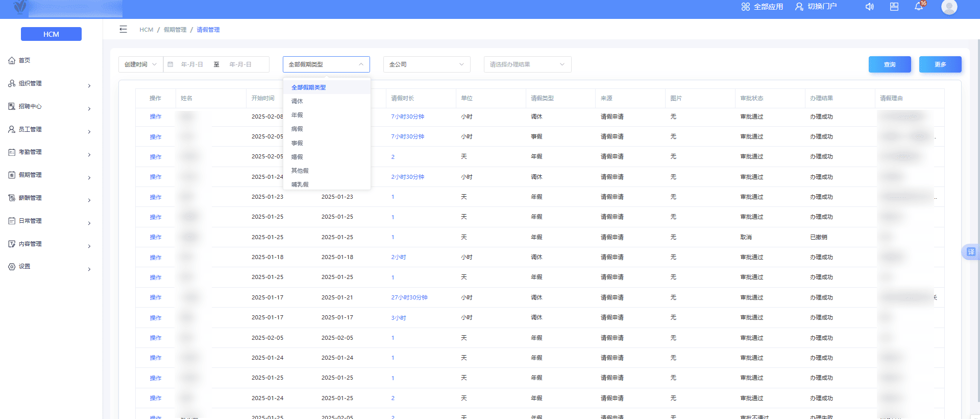The height and width of the screenshot is (419, 980).
Task: Click the speaker announcement icon
Action: (869, 7)
